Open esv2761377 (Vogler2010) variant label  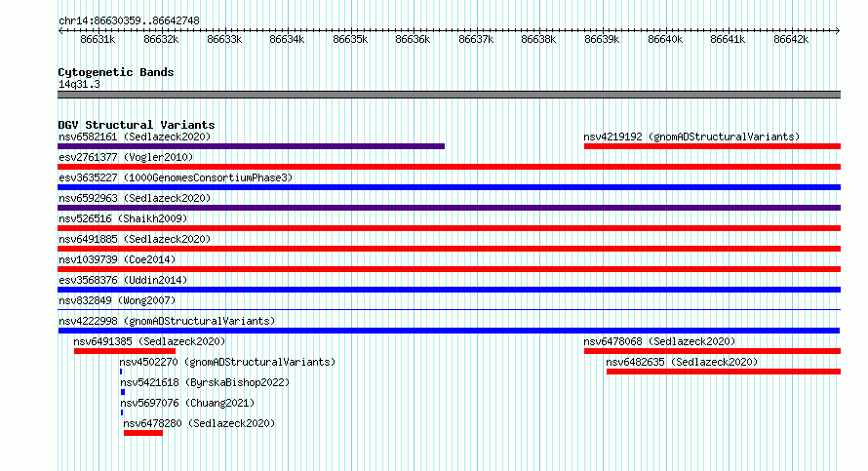coord(126,157)
